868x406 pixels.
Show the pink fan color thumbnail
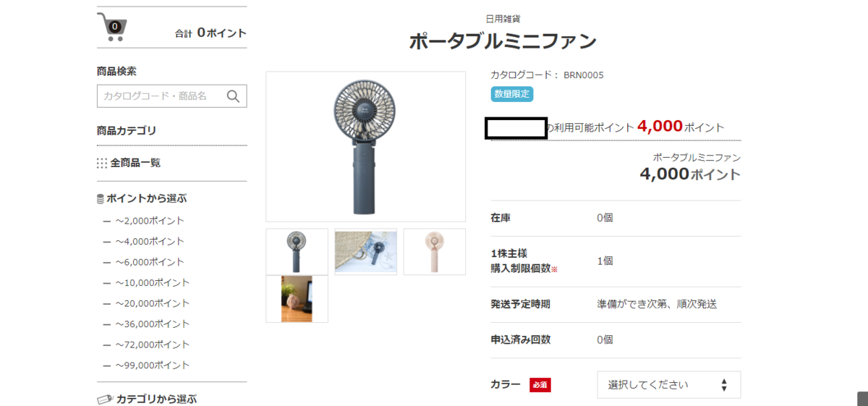435,252
